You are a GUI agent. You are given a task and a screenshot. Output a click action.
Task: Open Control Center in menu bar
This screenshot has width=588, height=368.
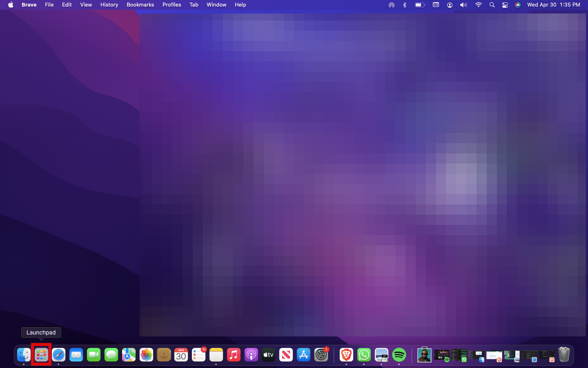click(x=505, y=5)
